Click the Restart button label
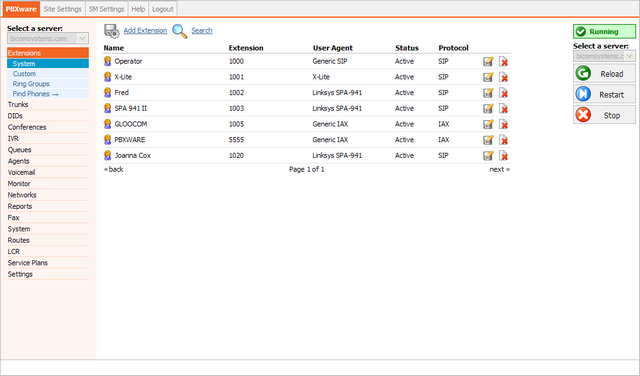640x376 pixels. pyautogui.click(x=611, y=95)
